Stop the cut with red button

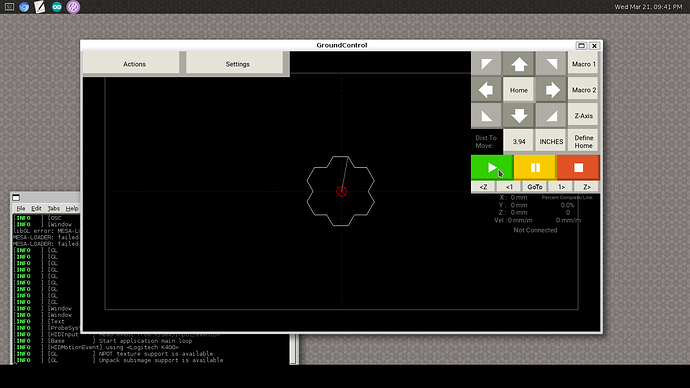pyautogui.click(x=578, y=168)
